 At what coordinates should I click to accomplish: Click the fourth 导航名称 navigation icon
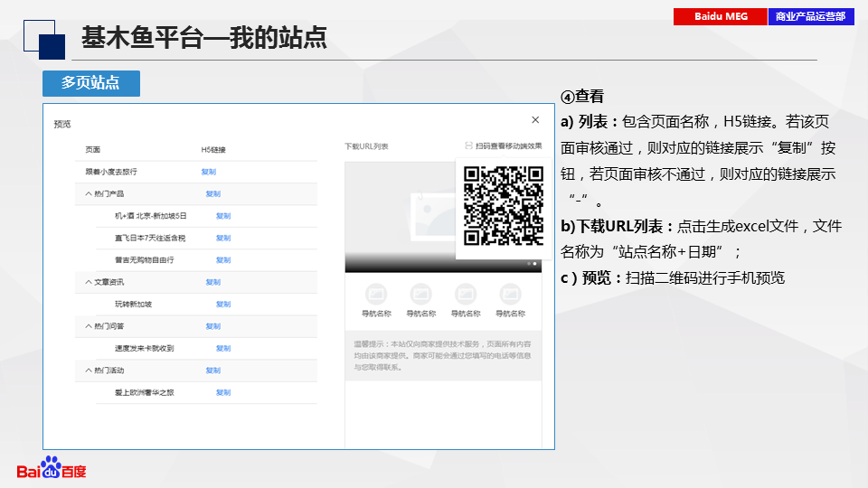point(510,295)
